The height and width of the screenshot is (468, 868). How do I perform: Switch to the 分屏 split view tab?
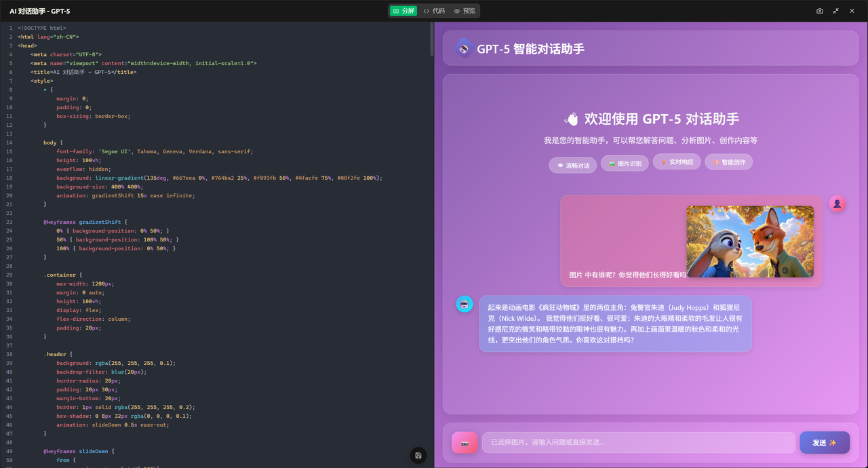pos(403,11)
